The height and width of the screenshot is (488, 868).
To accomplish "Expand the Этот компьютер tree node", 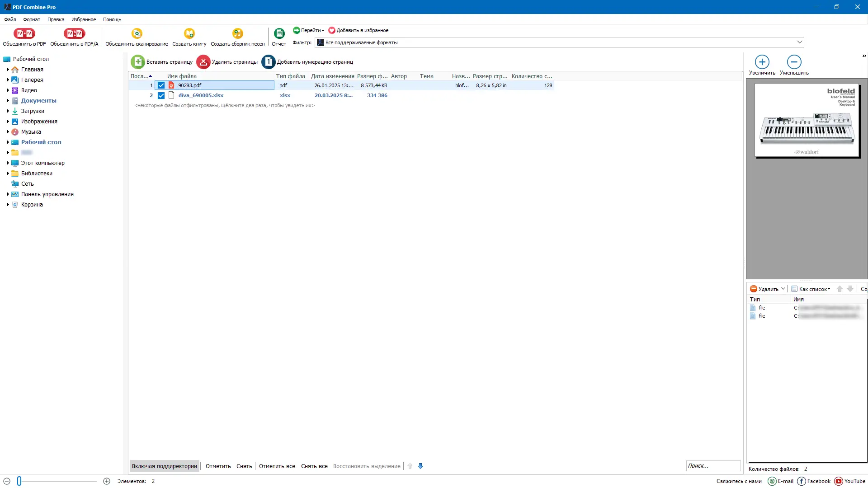I will pos(7,163).
